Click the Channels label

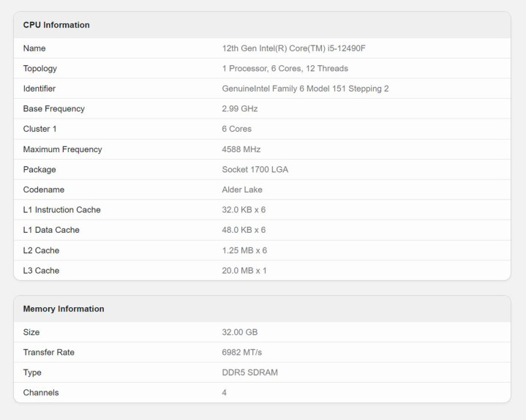41,392
